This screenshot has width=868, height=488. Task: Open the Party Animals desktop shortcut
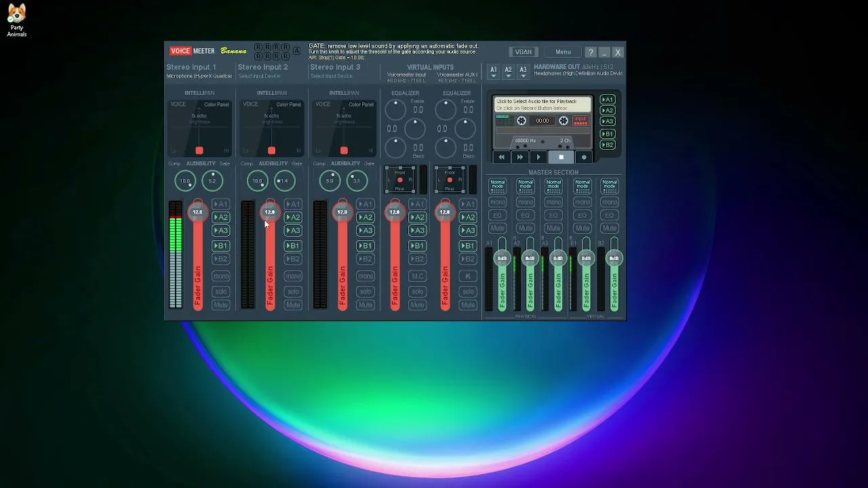[x=16, y=20]
